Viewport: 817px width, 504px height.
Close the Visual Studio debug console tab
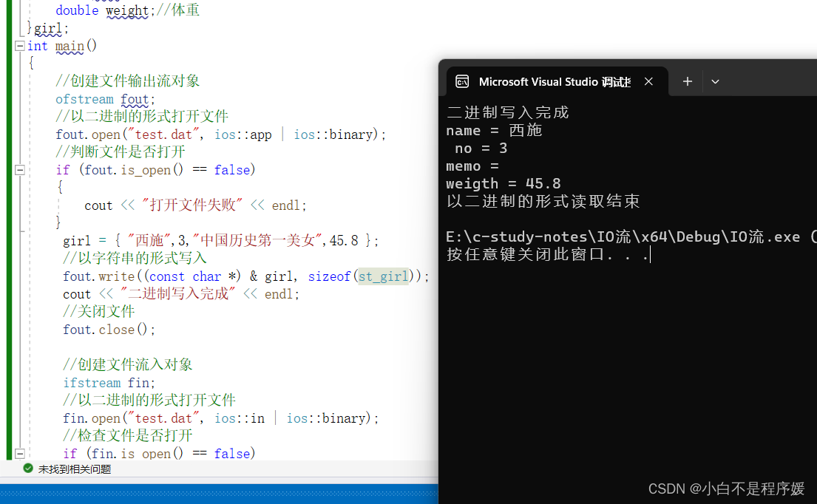[648, 81]
